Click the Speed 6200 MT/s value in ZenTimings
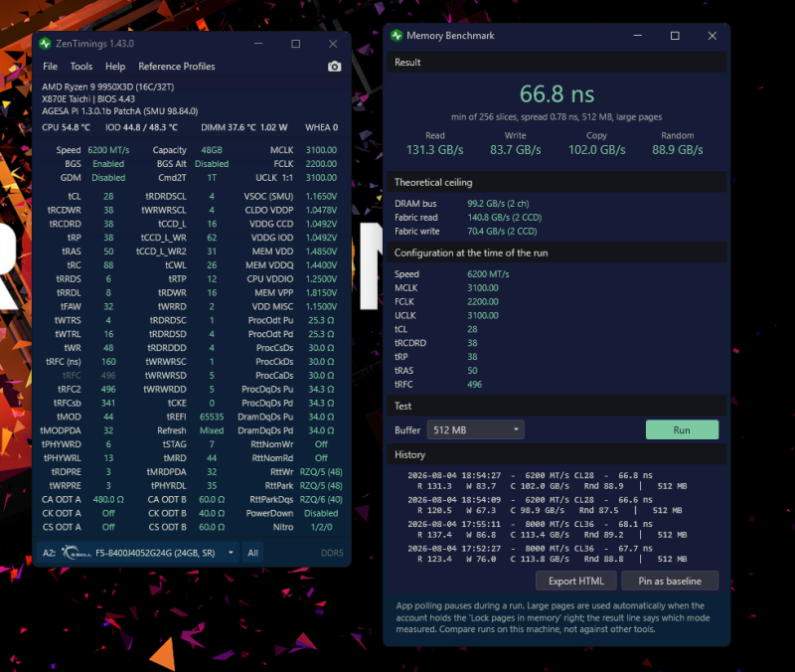This screenshot has height=672, width=795. tap(108, 150)
